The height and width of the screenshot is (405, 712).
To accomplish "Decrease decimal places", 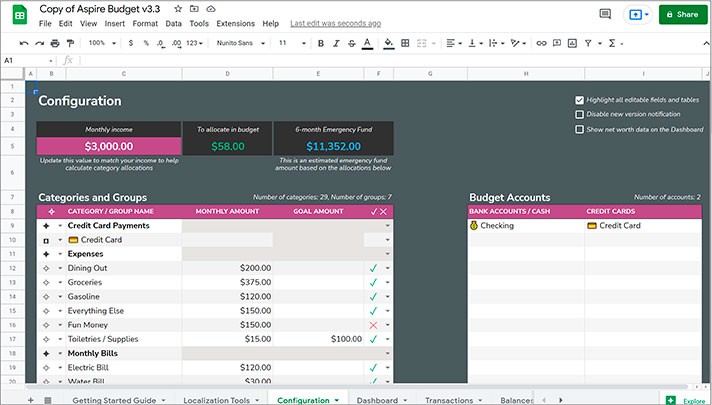I will coord(161,43).
